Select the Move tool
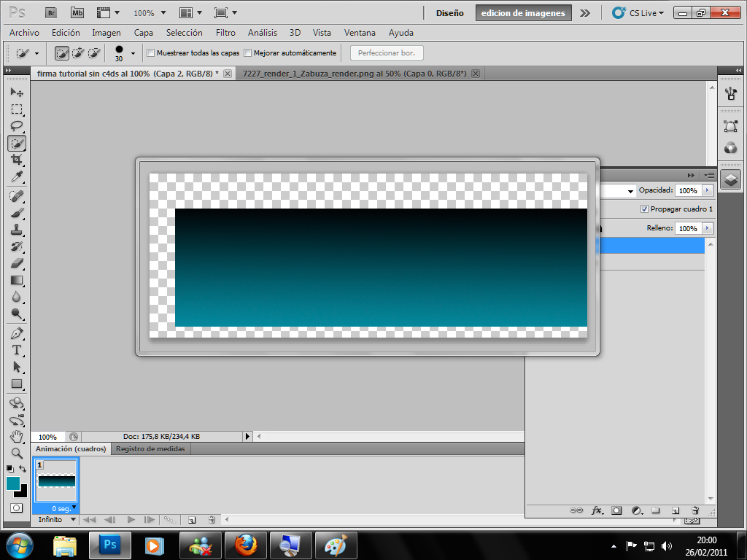Viewport: 747px width, 560px height. click(x=17, y=92)
